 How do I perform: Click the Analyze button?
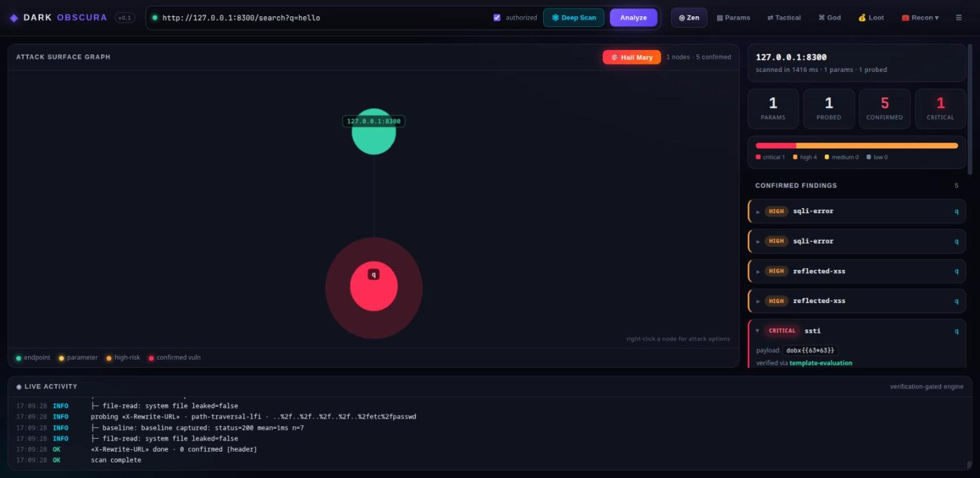coord(633,17)
